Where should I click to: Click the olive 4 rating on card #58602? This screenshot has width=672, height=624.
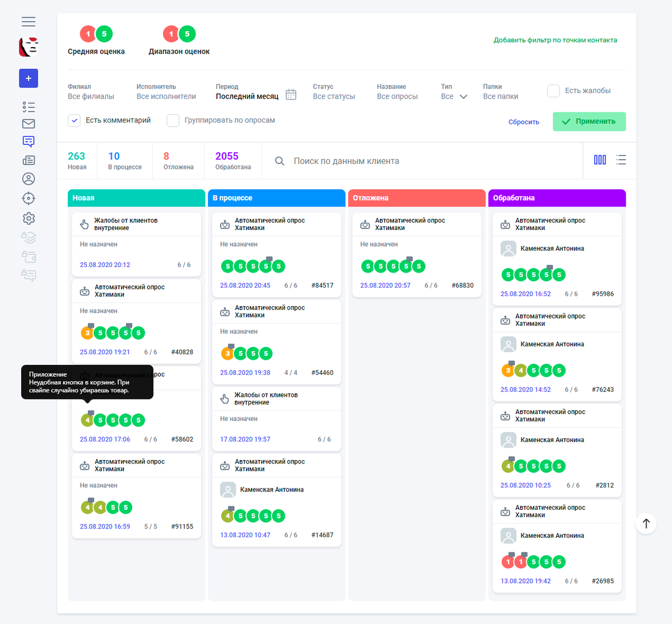click(87, 420)
